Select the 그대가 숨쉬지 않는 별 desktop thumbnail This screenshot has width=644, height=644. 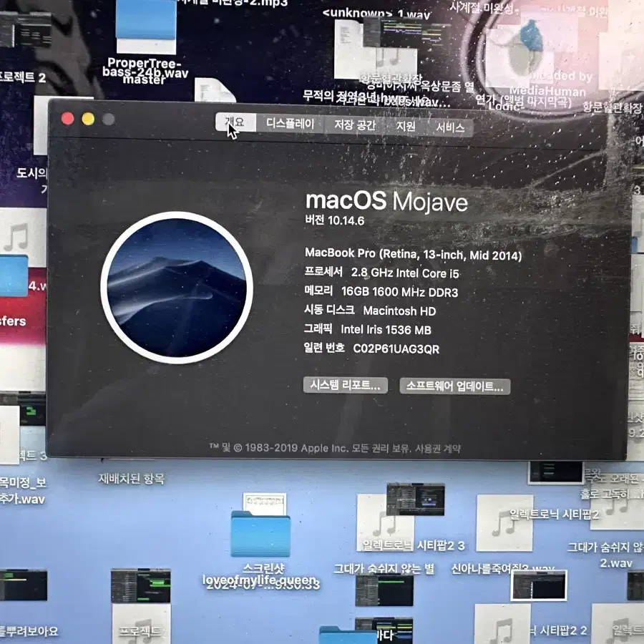(384, 590)
